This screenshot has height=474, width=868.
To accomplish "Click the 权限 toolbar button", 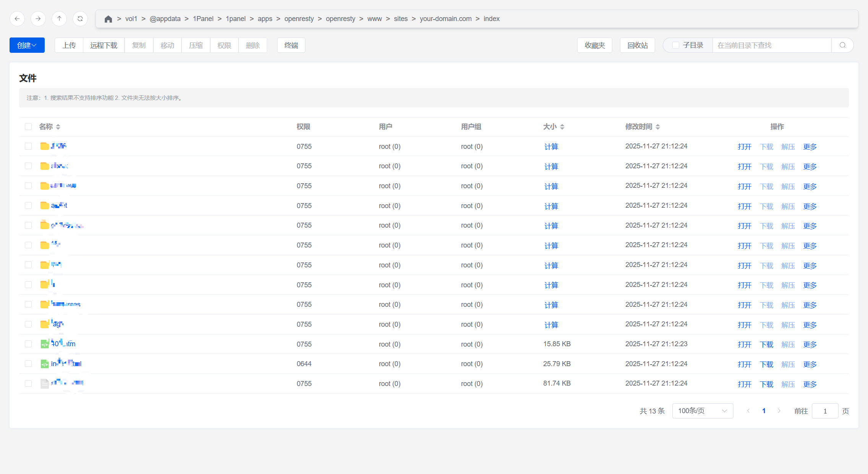I will pos(224,45).
